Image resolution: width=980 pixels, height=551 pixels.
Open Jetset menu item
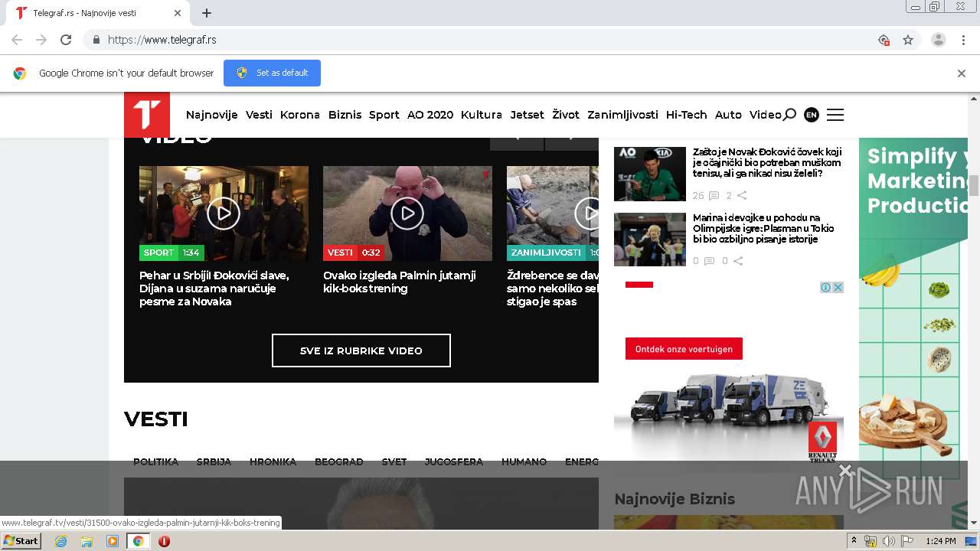tap(528, 115)
